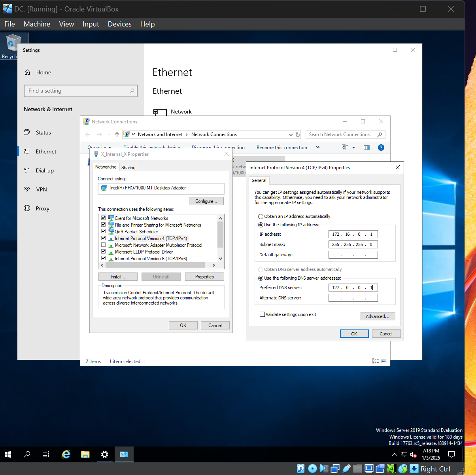This screenshot has height=475, width=476.
Task: Open Task View on the taskbar
Action: [x=46, y=454]
